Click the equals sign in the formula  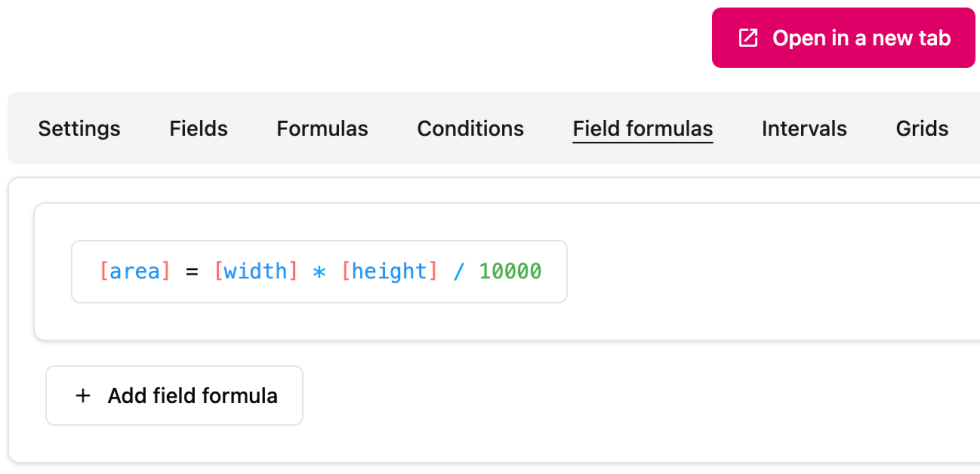[192, 271]
